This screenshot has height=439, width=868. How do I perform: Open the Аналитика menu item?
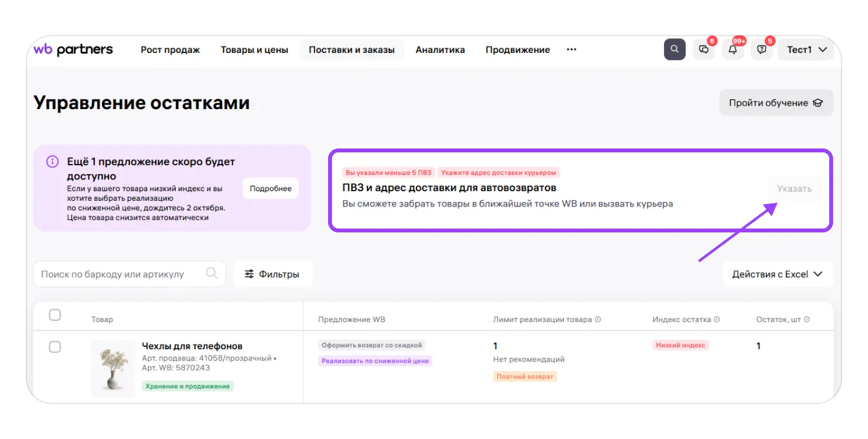point(440,50)
